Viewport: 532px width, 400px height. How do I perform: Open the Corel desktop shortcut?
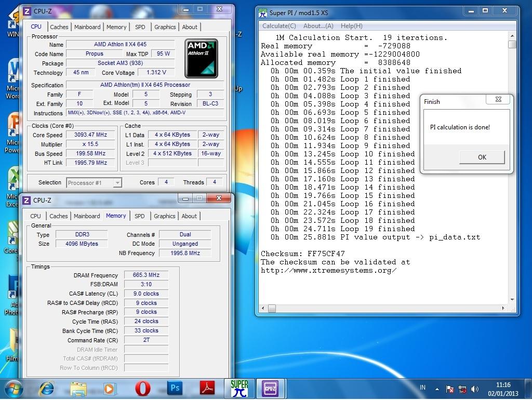coord(11,237)
